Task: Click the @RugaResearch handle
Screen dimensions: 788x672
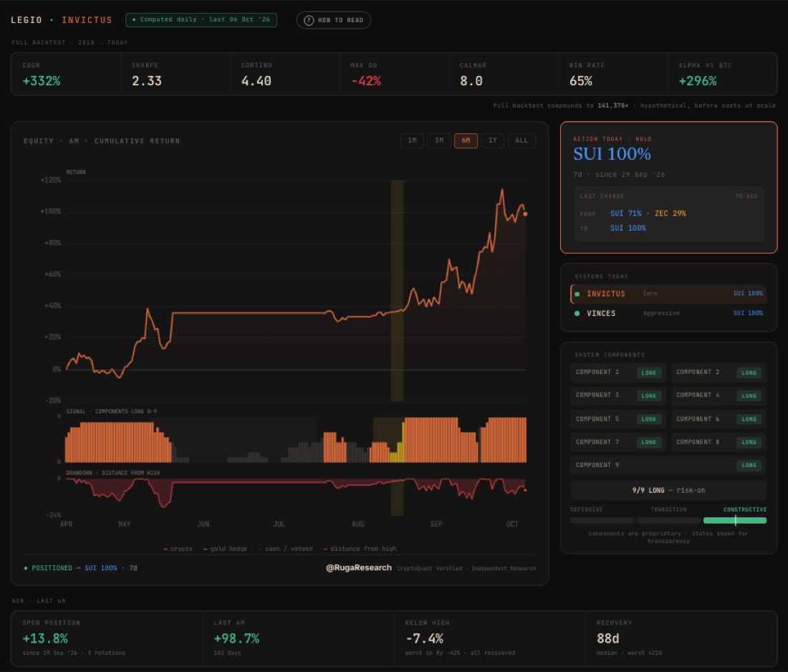Action: pos(359,567)
